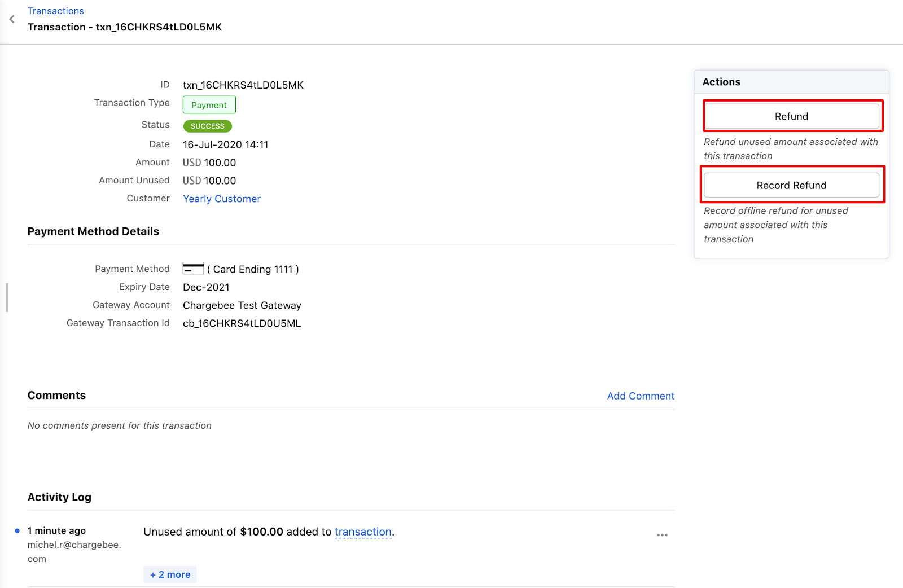Open the Yearly Customer link
The height and width of the screenshot is (588, 903).
click(221, 199)
